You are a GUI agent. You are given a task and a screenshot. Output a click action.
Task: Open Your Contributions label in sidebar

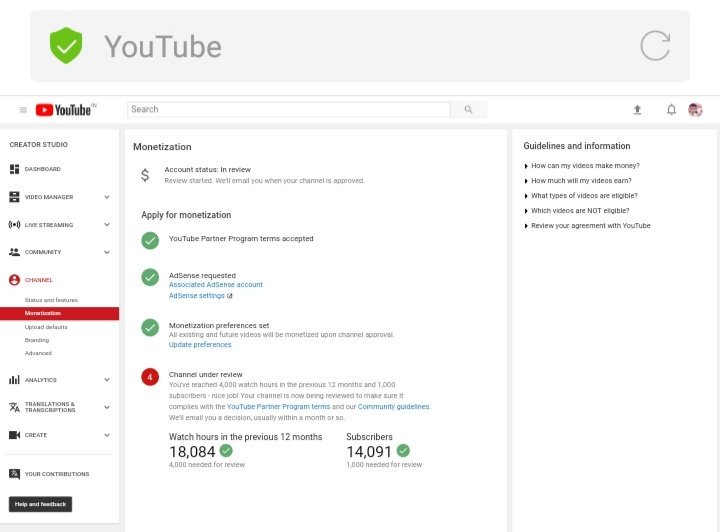57,474
